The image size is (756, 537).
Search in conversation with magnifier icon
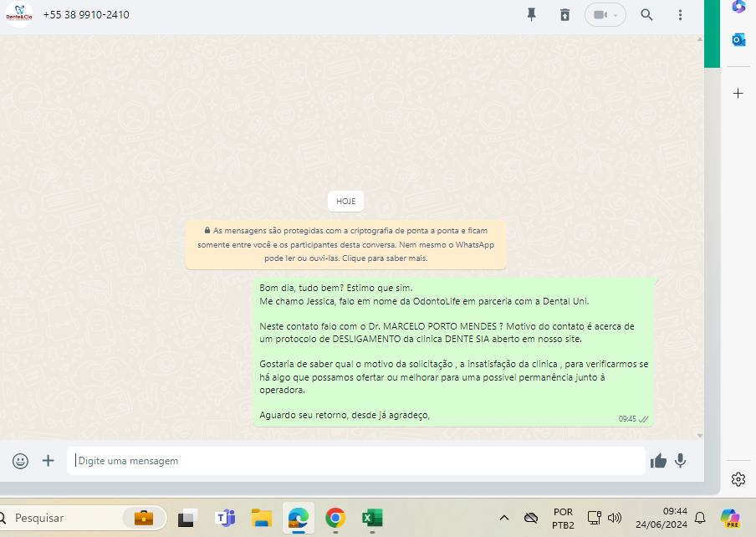(x=646, y=15)
